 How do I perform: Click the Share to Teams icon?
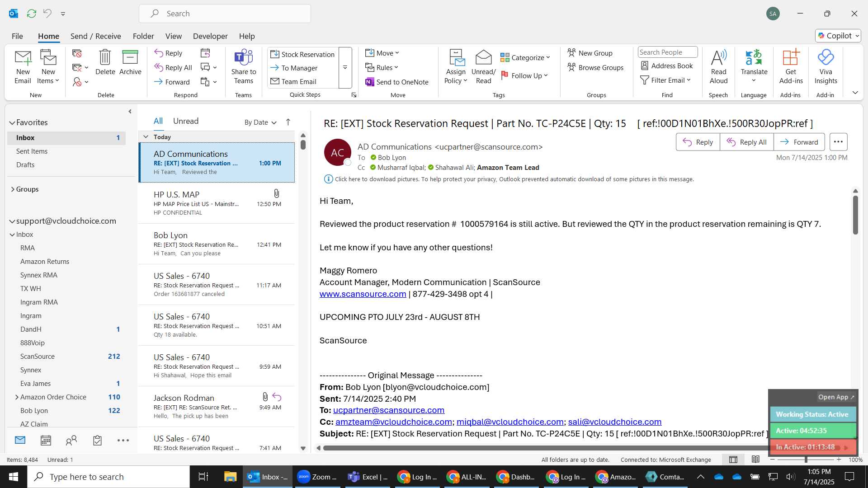click(243, 67)
